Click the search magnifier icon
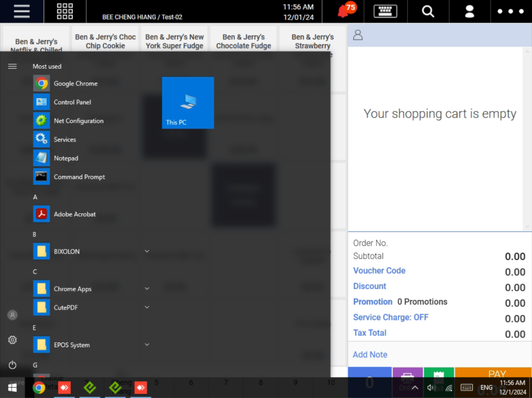This screenshot has width=532, height=398. tap(428, 11)
